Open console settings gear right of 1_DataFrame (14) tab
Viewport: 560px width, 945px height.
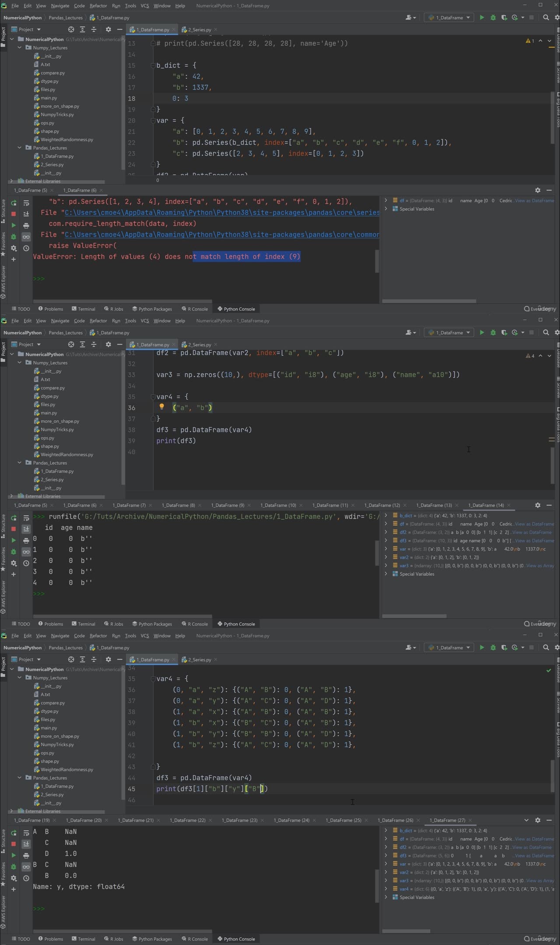pos(538,505)
